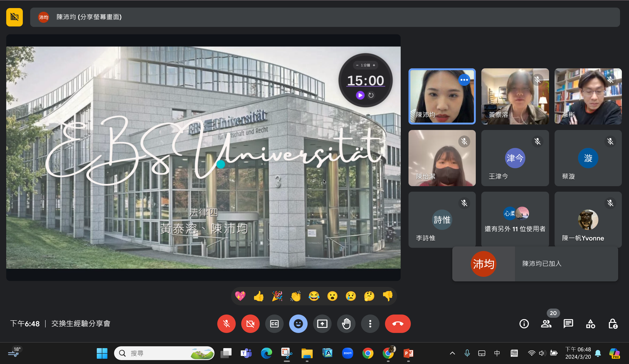
Task: Open the activities panel
Action: (x=590, y=324)
